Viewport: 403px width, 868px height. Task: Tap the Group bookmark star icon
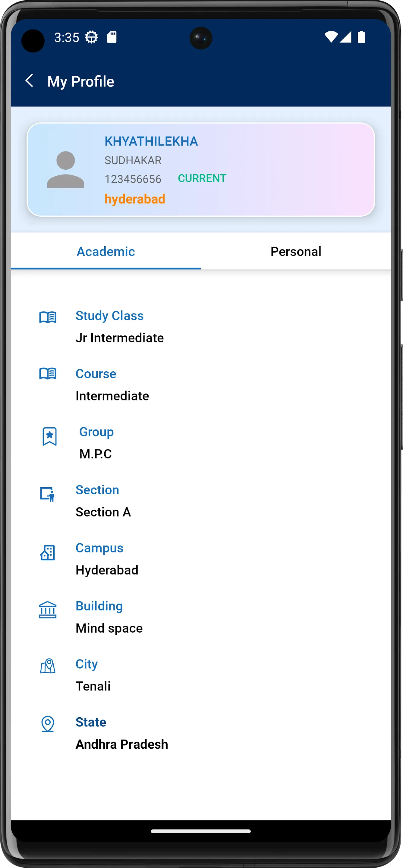(49, 436)
